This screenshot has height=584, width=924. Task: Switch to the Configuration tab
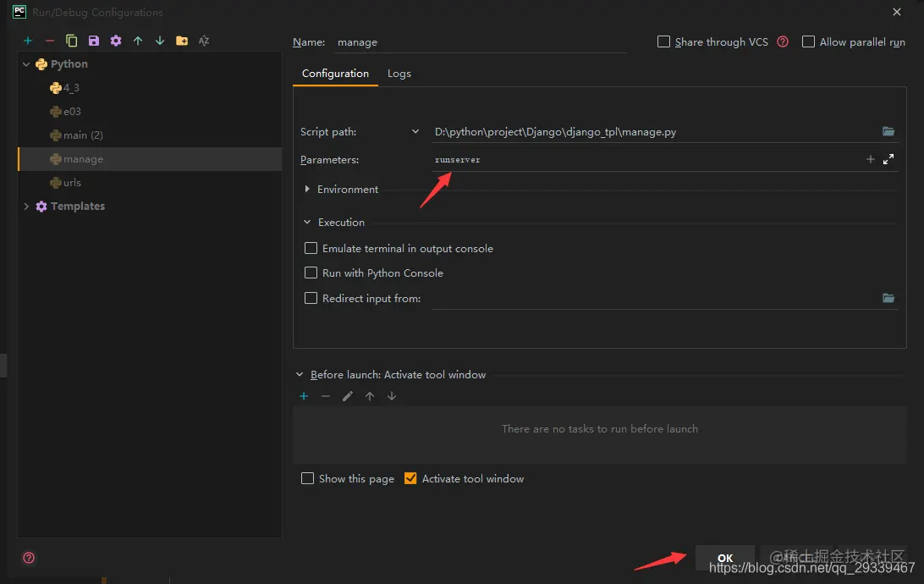335,74
